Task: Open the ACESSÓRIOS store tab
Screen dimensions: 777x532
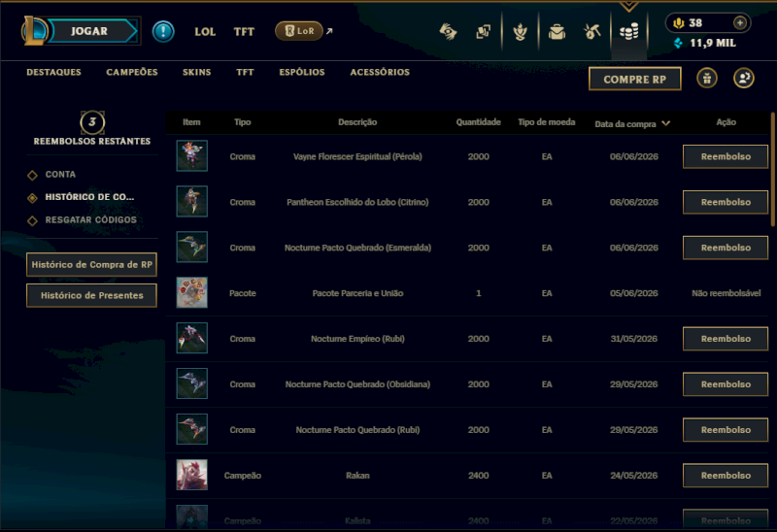Action: (380, 72)
